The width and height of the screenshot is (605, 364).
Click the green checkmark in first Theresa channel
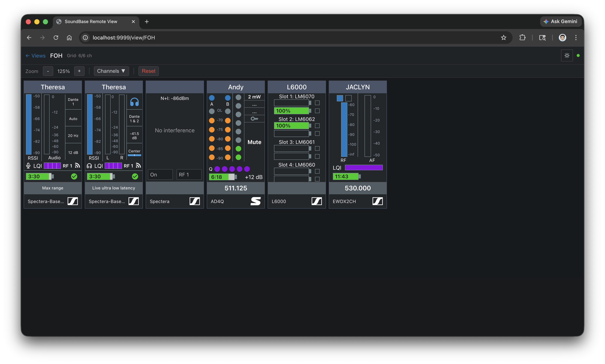coord(74,176)
